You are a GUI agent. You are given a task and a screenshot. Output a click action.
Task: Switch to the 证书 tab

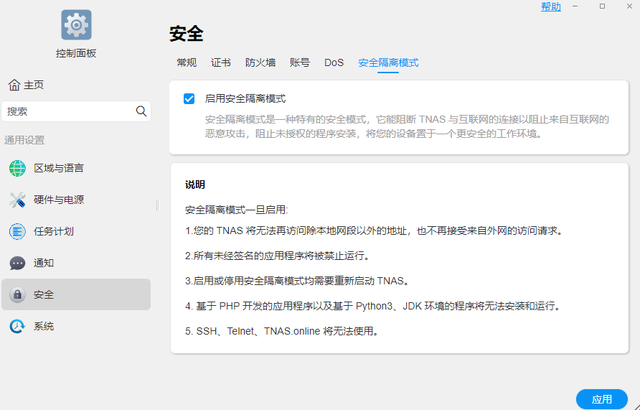click(221, 62)
